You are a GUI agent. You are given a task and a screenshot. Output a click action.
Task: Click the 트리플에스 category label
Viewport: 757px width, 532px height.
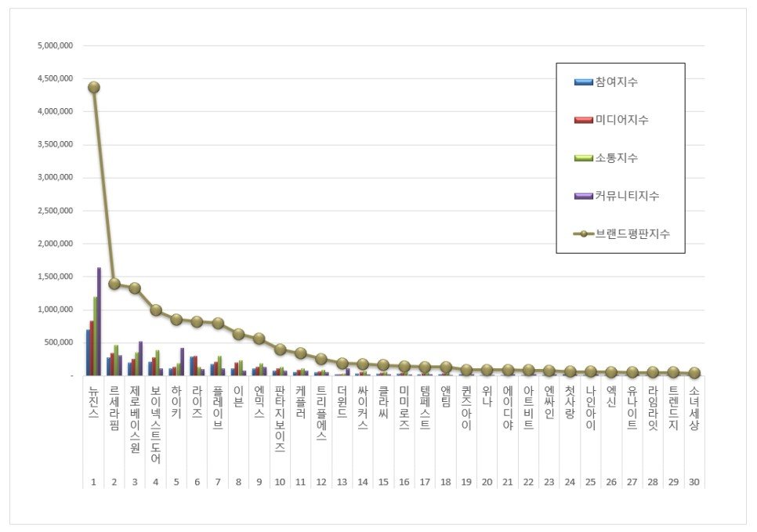[321, 413]
